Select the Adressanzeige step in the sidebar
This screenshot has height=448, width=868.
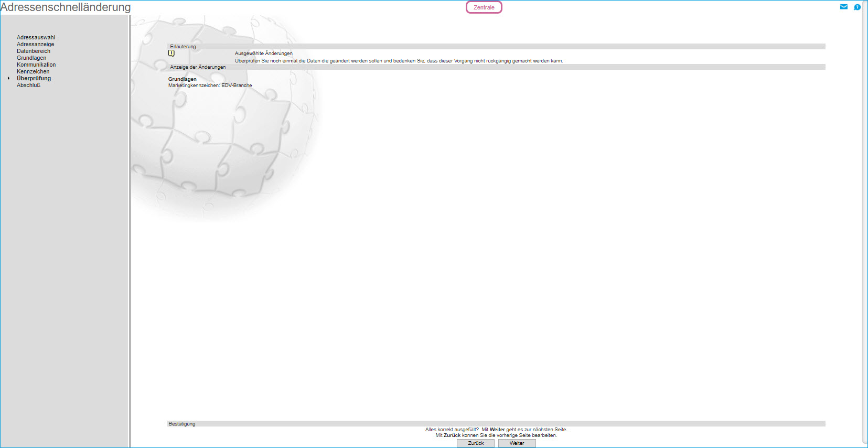coord(35,44)
